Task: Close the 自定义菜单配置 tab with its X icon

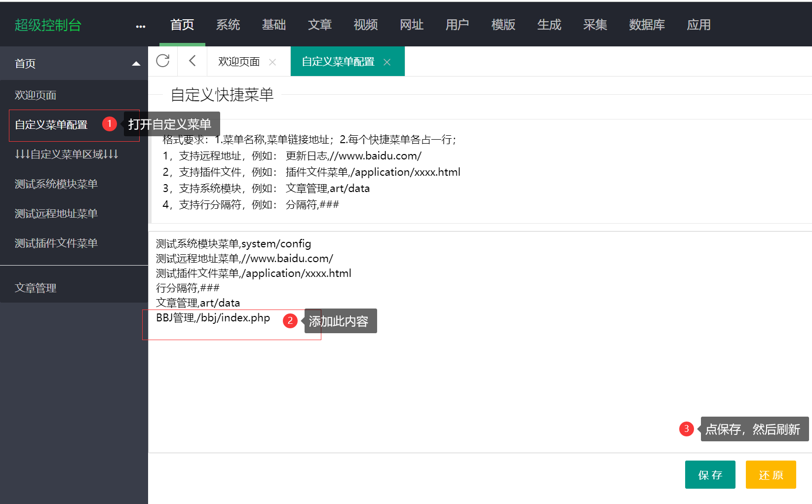Action: (x=387, y=62)
